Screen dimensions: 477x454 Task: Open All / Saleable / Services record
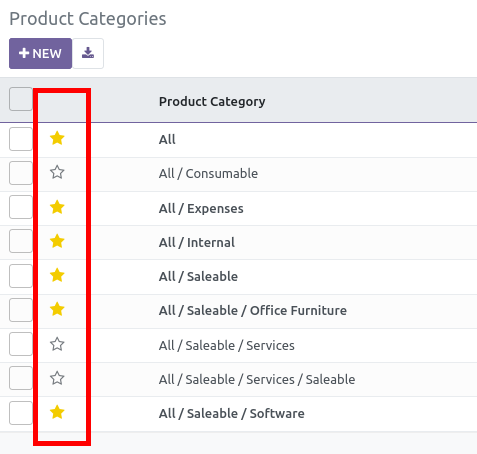(227, 346)
